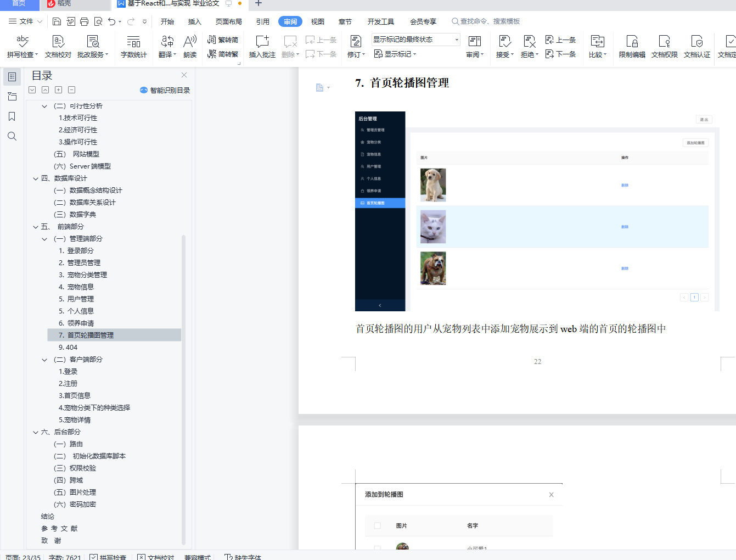Open the 显示标记的最终状态 dropdown
The width and height of the screenshot is (736, 560).
tap(415, 40)
